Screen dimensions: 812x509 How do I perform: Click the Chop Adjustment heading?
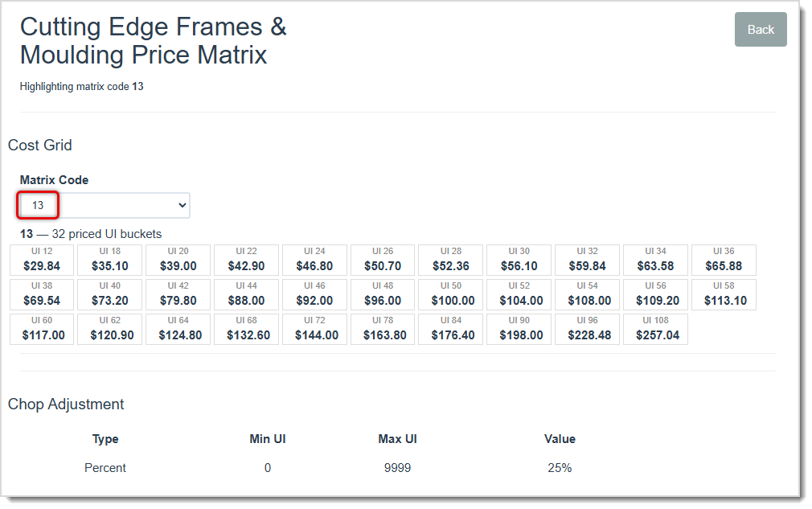click(x=66, y=404)
